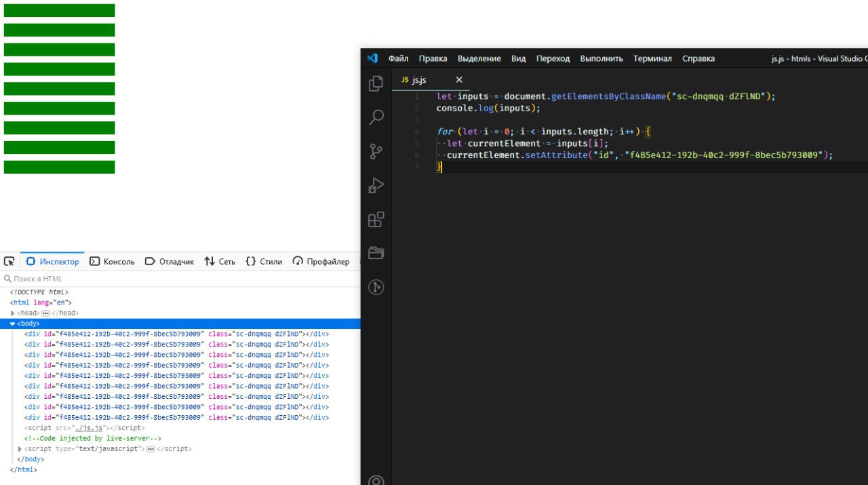Switch to the Консоль tab
The width and height of the screenshot is (868, 485).
click(113, 261)
